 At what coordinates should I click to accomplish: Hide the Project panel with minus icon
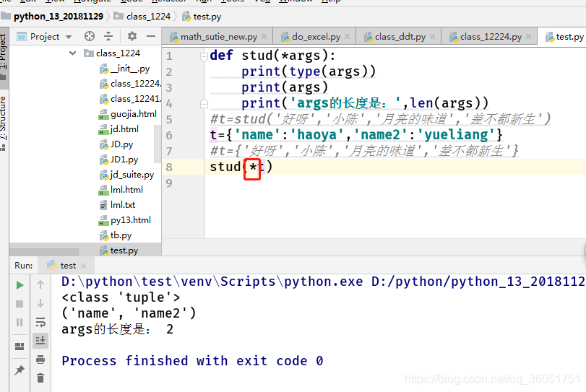(151, 36)
